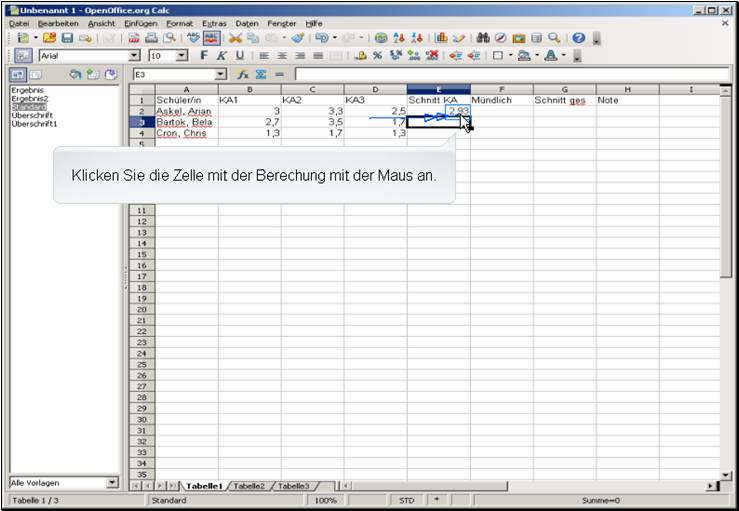739x511 pixels.
Task: Select the 'Überschrift1' style entry
Action: [33, 123]
